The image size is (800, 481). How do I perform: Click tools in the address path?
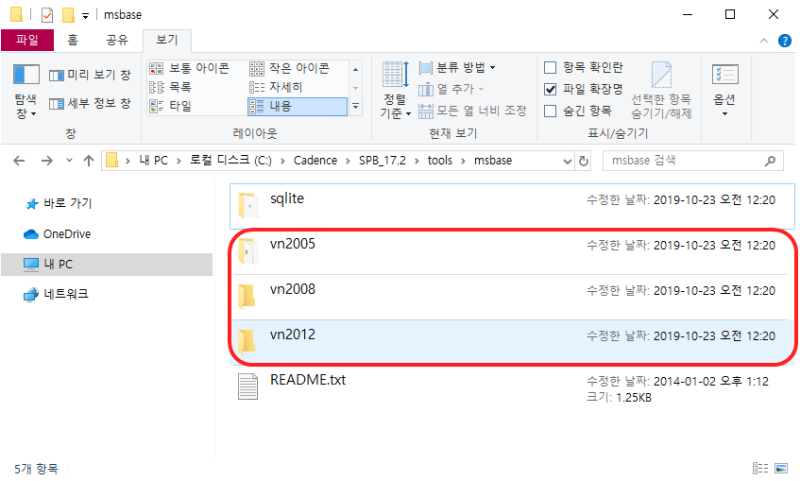[x=440, y=161]
